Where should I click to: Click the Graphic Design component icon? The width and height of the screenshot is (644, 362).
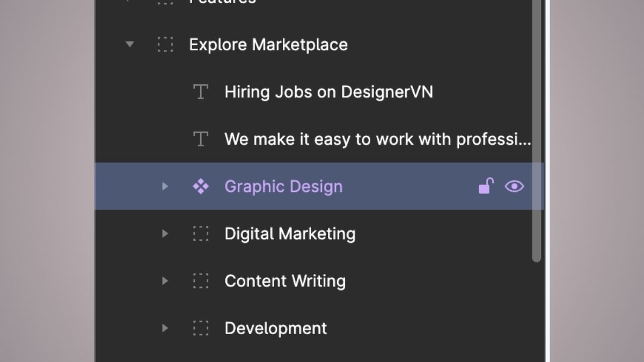tap(200, 187)
